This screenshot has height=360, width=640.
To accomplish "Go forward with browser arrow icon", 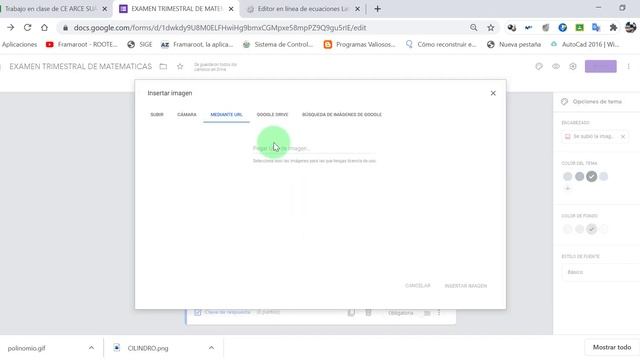I will (x=11, y=27).
